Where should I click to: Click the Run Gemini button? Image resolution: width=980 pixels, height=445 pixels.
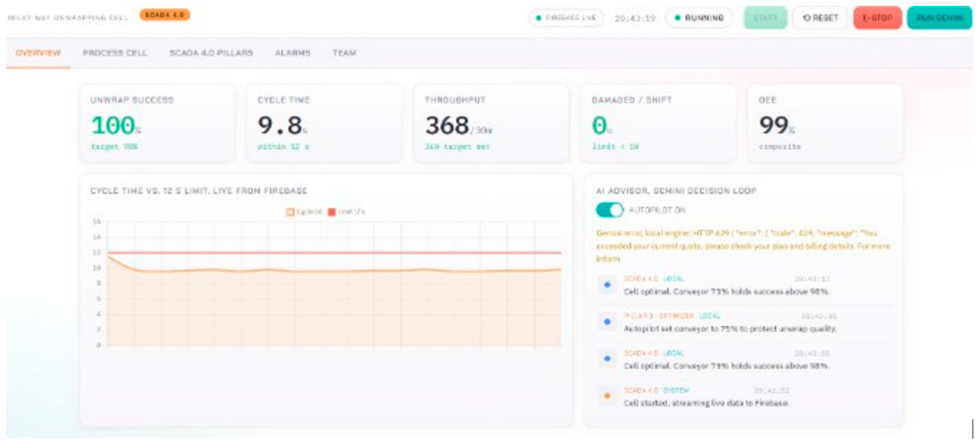940,18
